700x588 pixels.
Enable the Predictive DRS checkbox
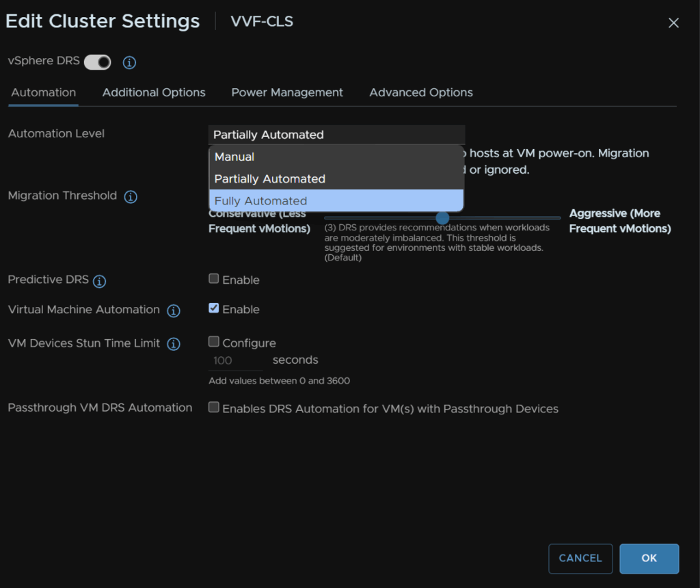point(214,279)
